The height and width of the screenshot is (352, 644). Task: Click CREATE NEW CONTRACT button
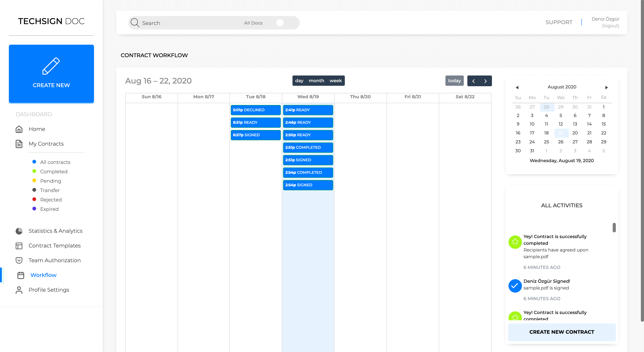(562, 332)
